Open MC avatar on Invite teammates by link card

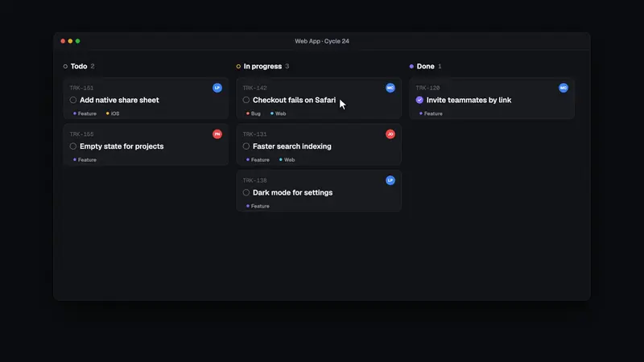pos(563,88)
